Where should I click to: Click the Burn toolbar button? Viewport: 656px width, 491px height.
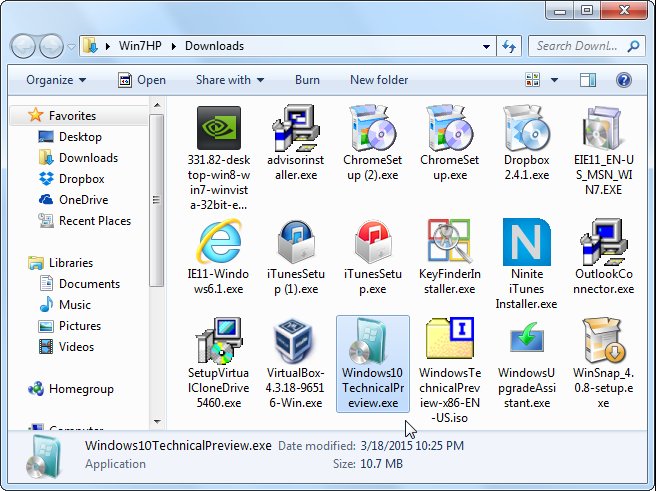[x=307, y=80]
